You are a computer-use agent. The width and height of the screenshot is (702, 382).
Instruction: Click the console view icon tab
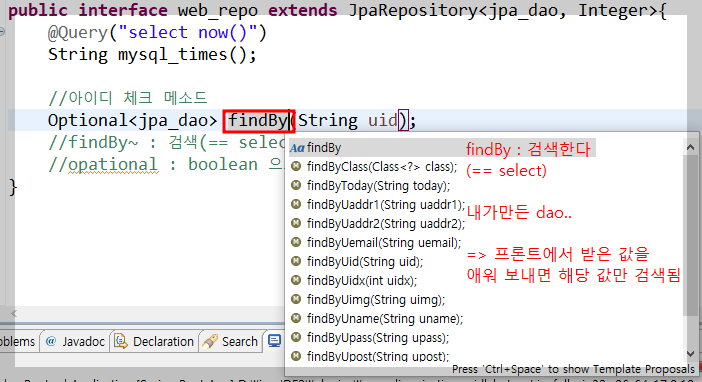click(274, 341)
